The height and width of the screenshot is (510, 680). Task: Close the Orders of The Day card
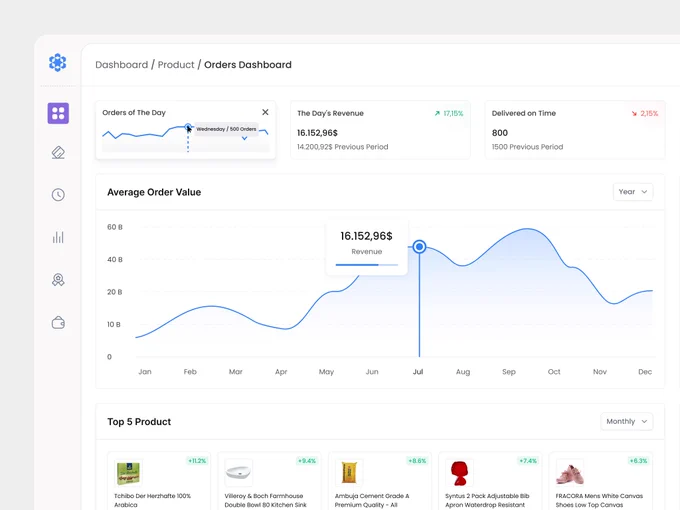265,112
